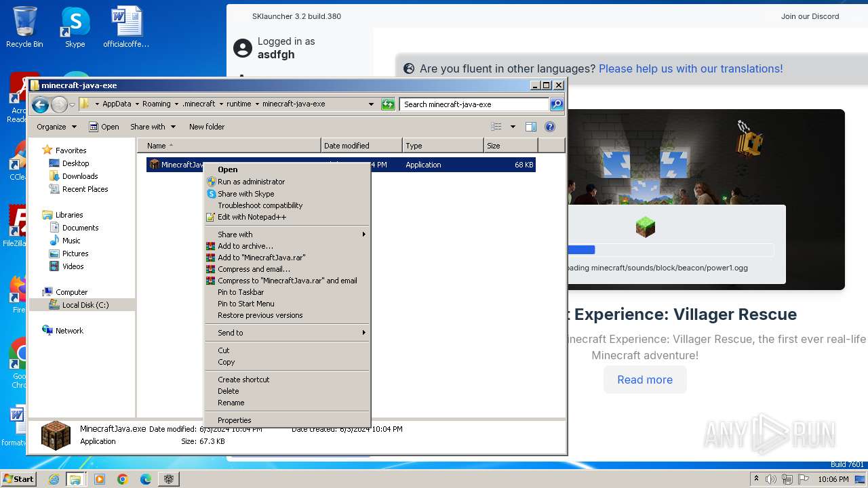The height and width of the screenshot is (488, 868).
Task: Click New folder in toolbar
Action: pos(207,127)
